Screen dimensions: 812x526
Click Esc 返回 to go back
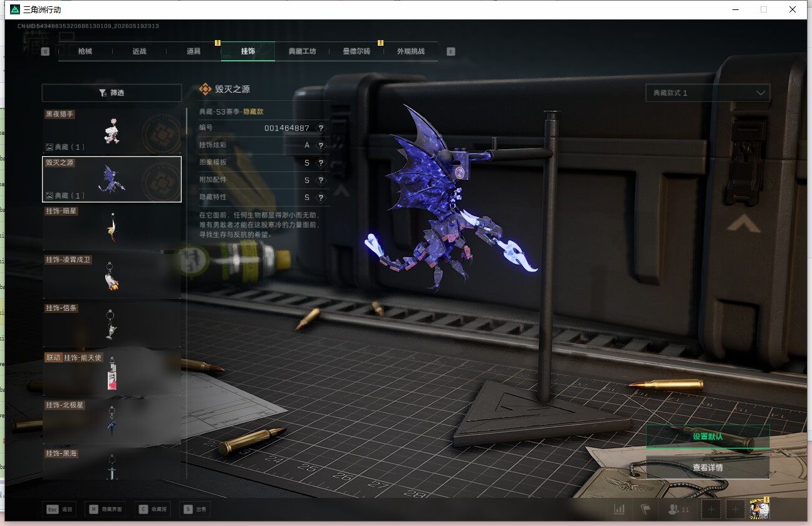pos(59,510)
